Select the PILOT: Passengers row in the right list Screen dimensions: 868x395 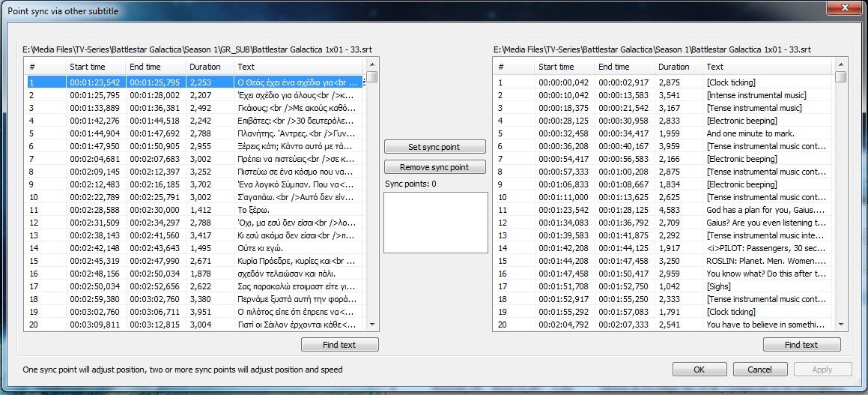click(x=664, y=248)
